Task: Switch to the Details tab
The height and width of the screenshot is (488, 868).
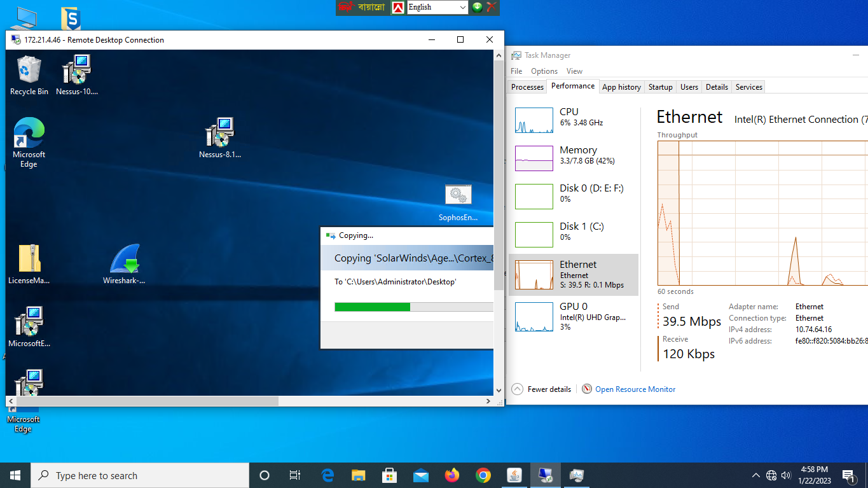Action: pos(717,87)
